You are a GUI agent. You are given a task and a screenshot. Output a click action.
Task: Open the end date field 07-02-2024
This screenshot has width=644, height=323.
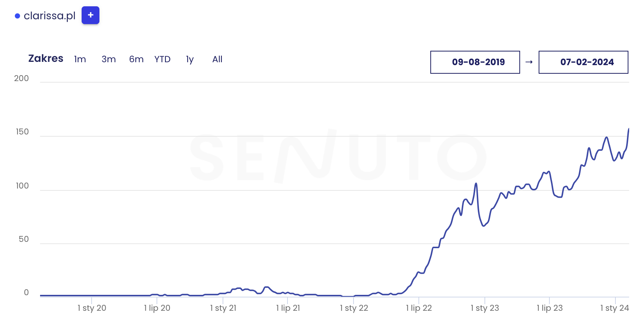coord(584,62)
